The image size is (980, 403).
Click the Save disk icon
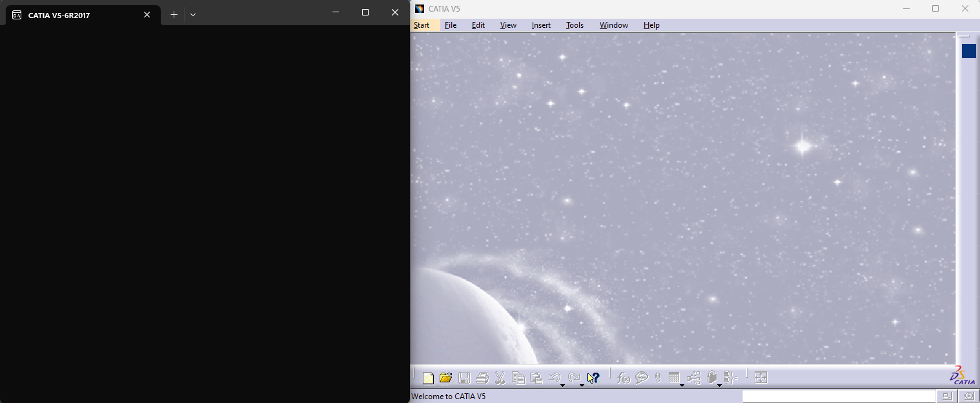point(464,378)
